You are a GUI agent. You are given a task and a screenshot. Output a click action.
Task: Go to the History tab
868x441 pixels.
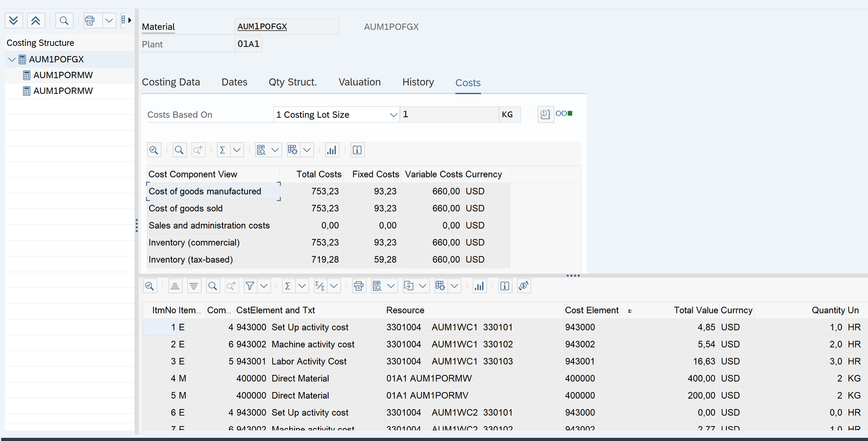point(418,82)
